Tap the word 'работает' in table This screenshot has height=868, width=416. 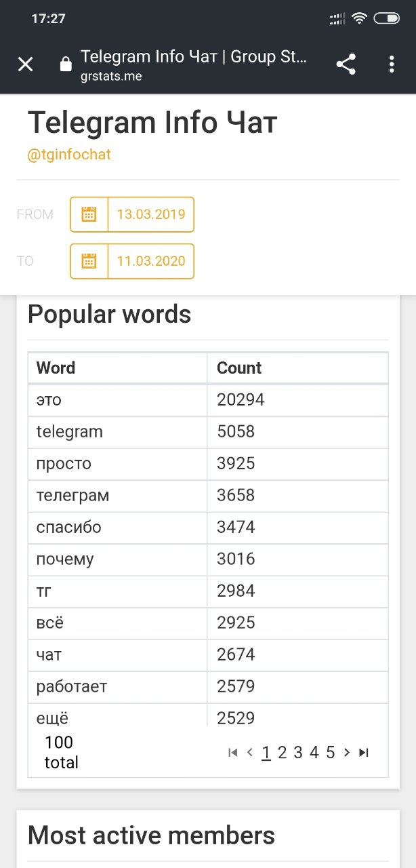click(72, 686)
